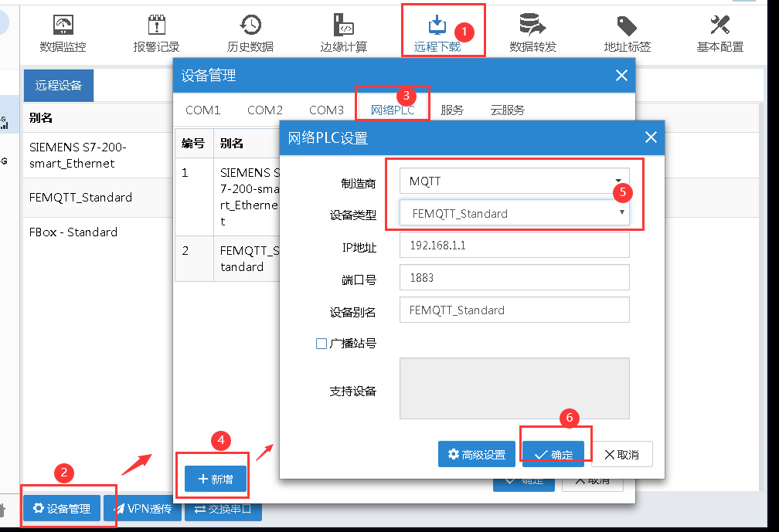The height and width of the screenshot is (532, 779).
Task: Expand the 设备类型 FEMQTT_Standard dropdown
Action: tap(514, 213)
